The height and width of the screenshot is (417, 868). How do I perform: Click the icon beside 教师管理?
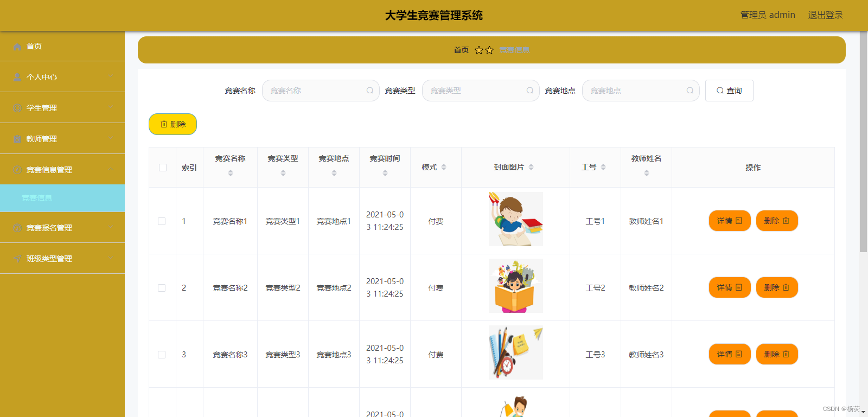[x=17, y=139]
